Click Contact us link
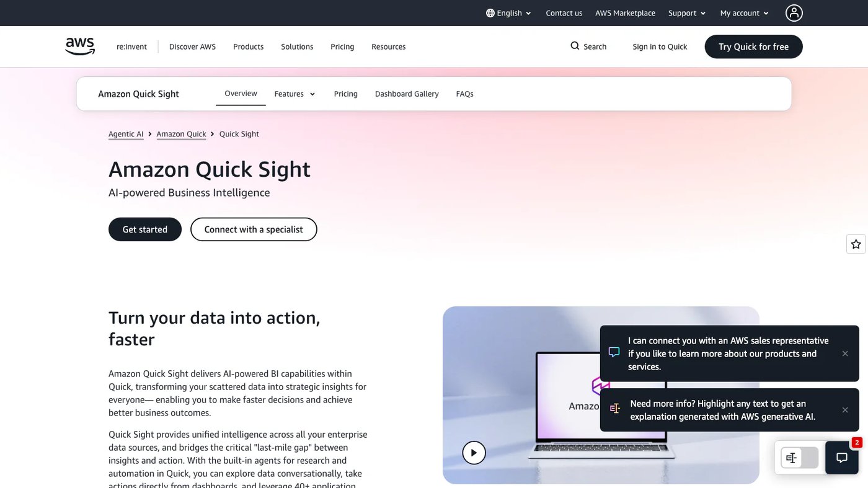Screen dimensions: 868x488 tap(564, 13)
